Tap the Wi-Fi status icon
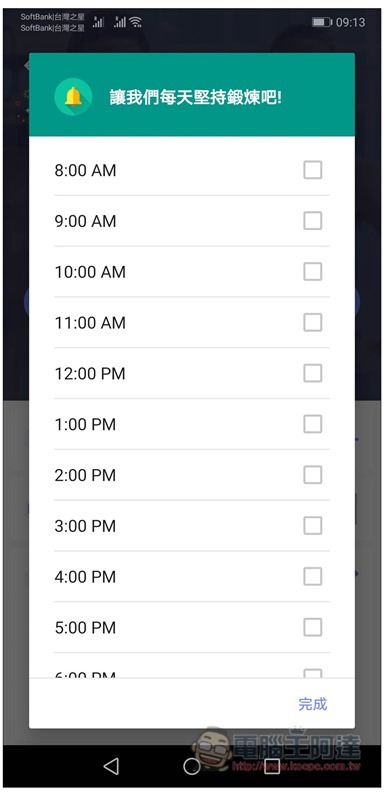This screenshot has width=384, height=796. 135,22
